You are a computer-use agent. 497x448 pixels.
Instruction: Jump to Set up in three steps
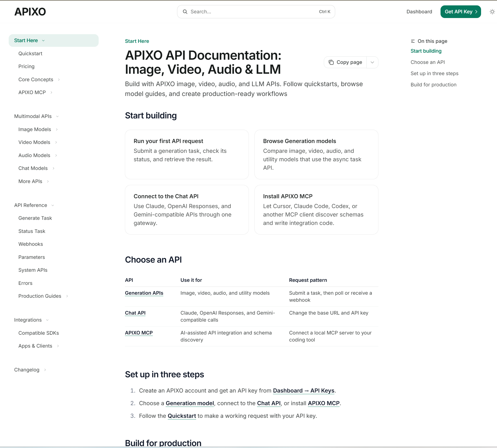(434, 73)
